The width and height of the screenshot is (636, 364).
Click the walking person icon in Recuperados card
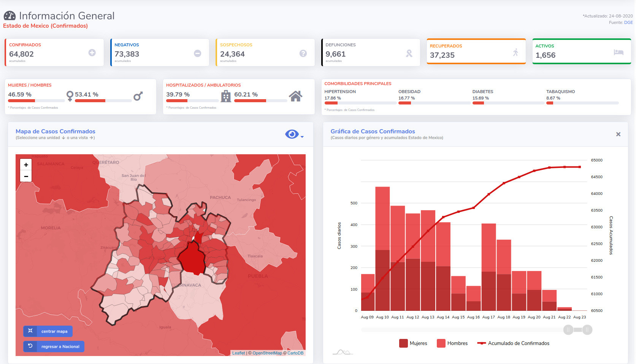515,52
